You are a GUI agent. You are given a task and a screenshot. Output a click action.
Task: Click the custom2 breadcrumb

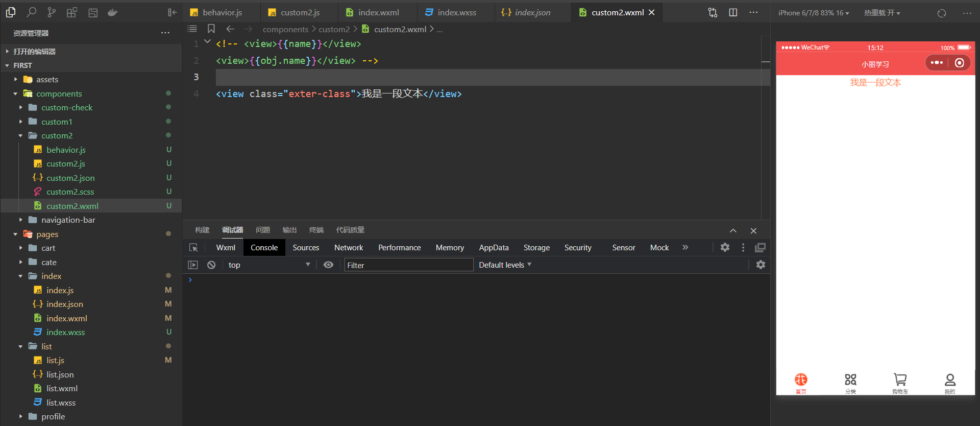pos(334,29)
